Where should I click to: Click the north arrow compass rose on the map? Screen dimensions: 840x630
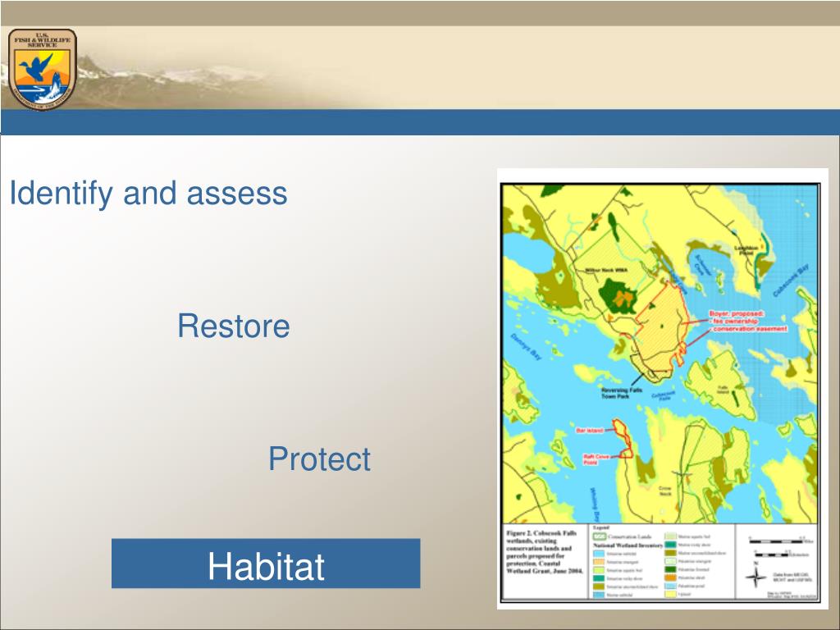coord(756,577)
